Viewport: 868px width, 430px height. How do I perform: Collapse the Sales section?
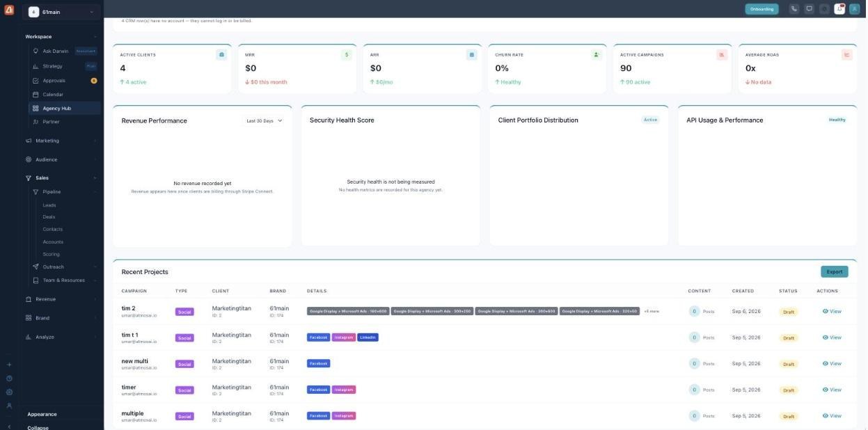point(61,177)
